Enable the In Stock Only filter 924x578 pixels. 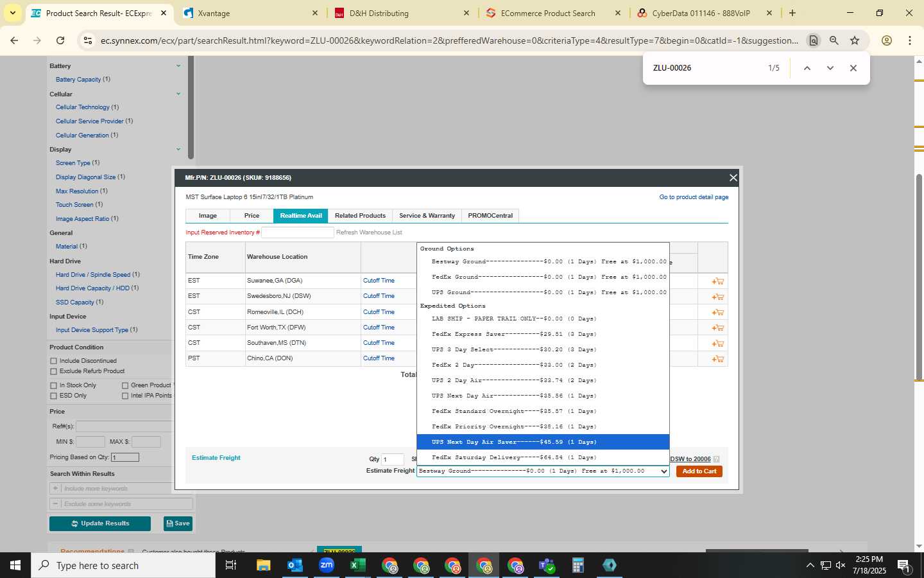[x=53, y=385]
